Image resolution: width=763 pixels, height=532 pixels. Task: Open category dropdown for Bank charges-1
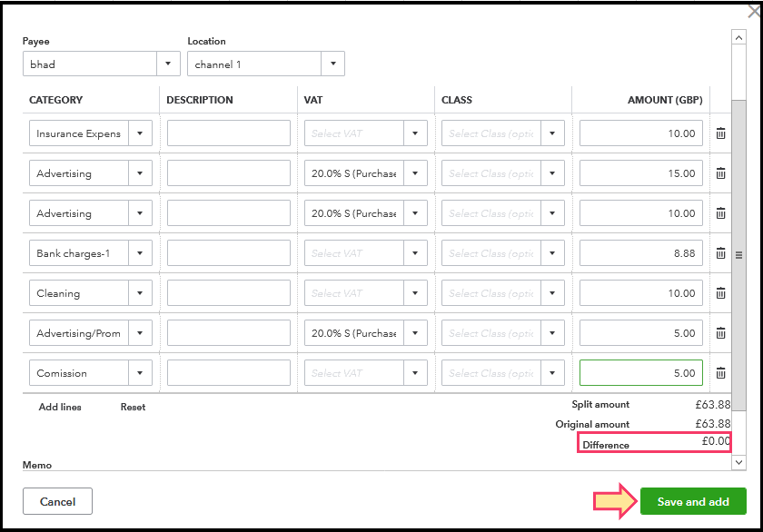[x=140, y=253]
